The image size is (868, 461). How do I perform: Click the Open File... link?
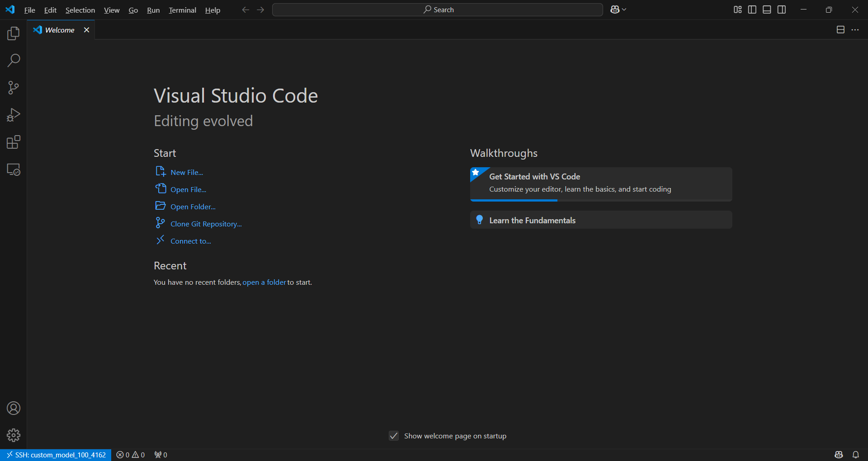(x=188, y=189)
